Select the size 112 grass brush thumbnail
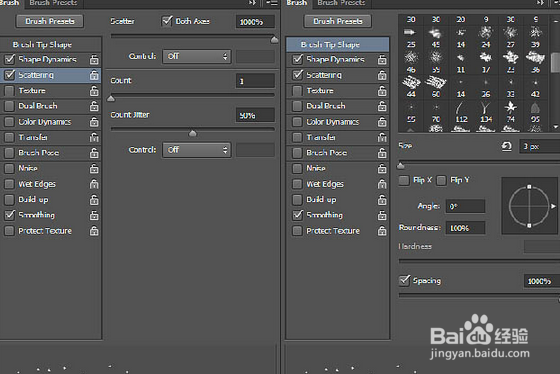The height and width of the screenshot is (374, 560). tap(461, 107)
